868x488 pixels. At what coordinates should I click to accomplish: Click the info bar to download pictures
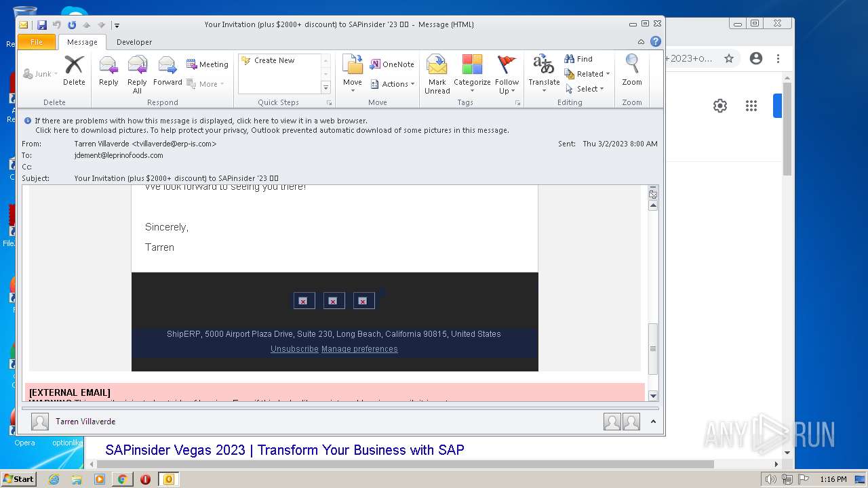tap(272, 130)
